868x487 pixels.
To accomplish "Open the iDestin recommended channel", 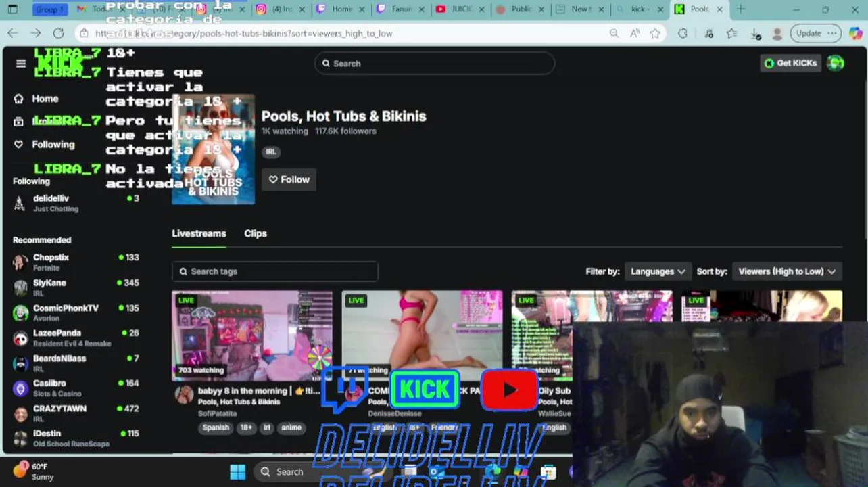I will 76,438.
